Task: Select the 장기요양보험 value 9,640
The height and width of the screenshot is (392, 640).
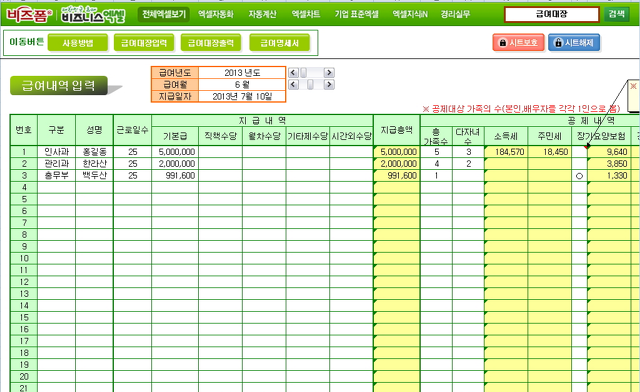Action: 610,152
